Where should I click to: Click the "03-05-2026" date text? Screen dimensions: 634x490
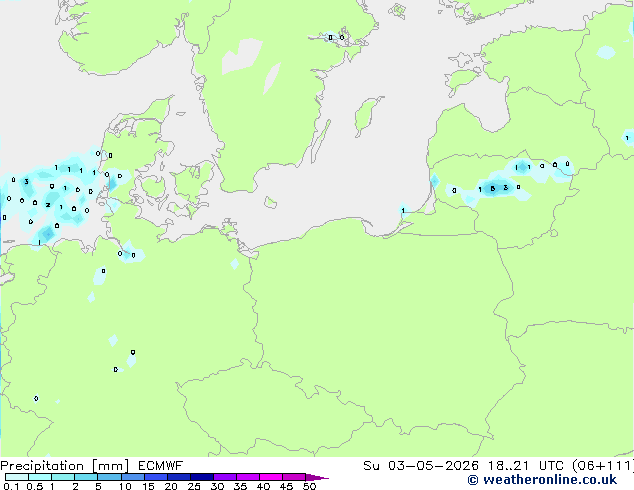coord(433,466)
